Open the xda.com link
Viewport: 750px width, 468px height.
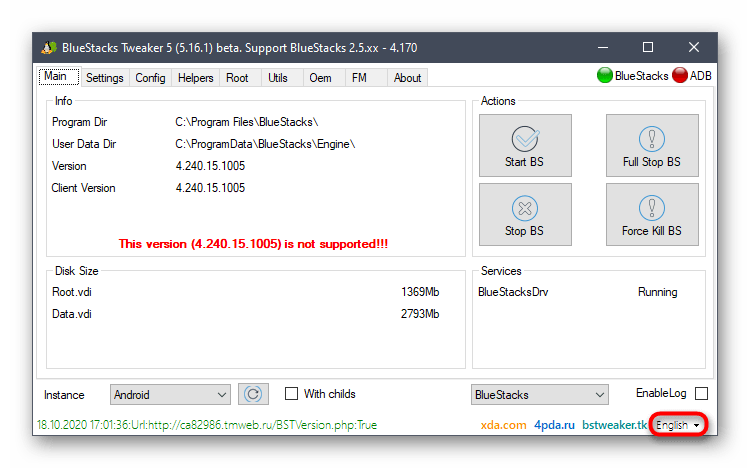(x=503, y=425)
